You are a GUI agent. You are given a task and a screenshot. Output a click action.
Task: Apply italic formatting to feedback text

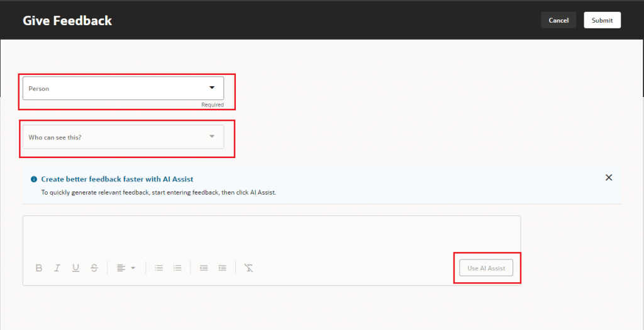(x=57, y=268)
